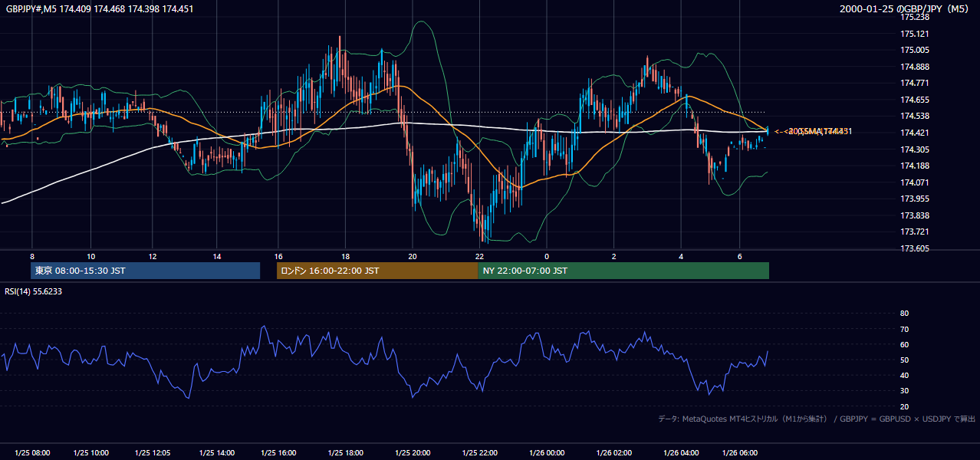Click the 175.238 price axis label
This screenshot has width=980, height=460.
[x=915, y=17]
